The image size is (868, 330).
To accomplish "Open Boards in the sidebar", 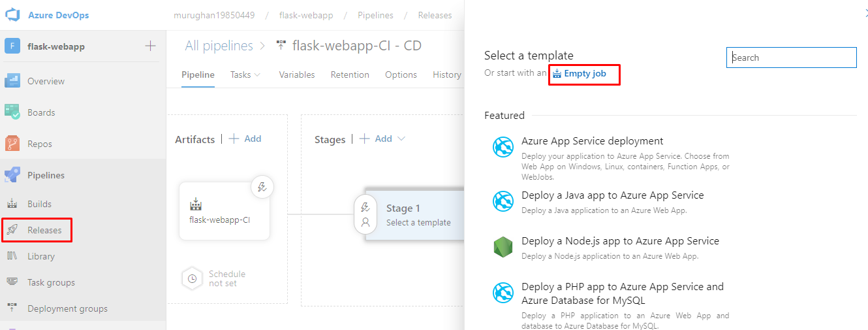I will 41,112.
